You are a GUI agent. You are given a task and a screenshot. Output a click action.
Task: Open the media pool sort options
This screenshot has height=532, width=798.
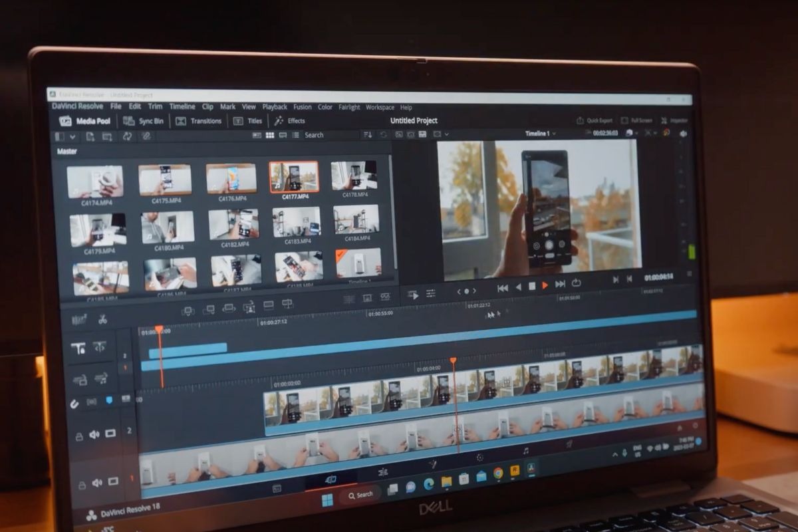pyautogui.click(x=368, y=135)
